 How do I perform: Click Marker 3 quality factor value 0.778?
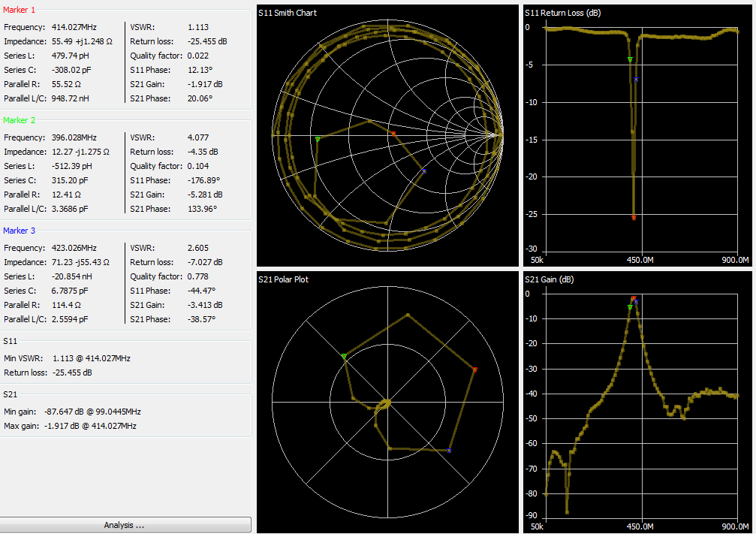click(198, 276)
